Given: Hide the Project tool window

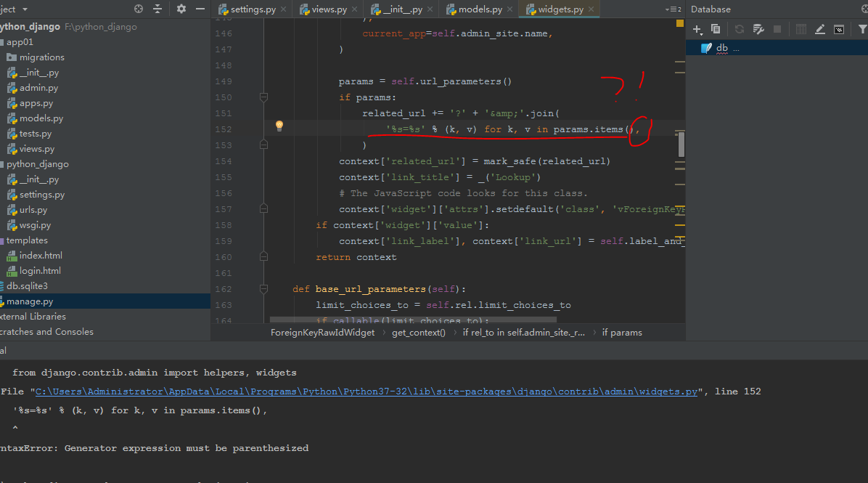Looking at the screenshot, I should click(x=200, y=9).
